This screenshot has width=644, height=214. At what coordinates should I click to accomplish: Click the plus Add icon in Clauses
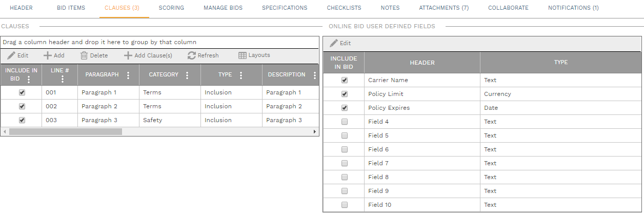[x=47, y=55]
